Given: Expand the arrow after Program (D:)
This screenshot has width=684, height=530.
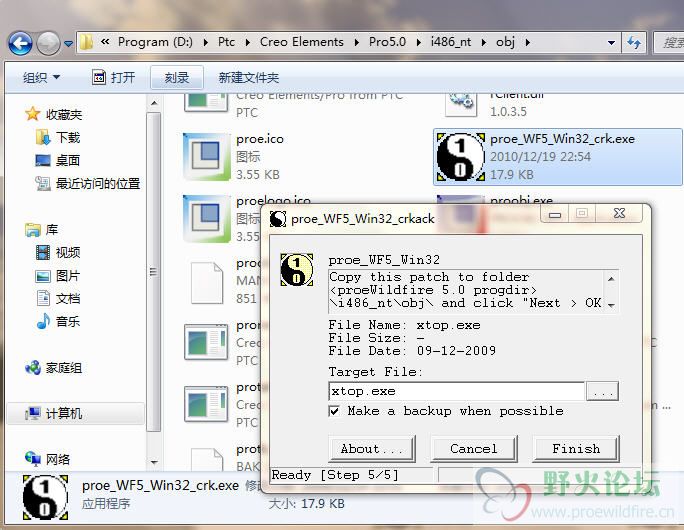Looking at the screenshot, I should point(205,42).
